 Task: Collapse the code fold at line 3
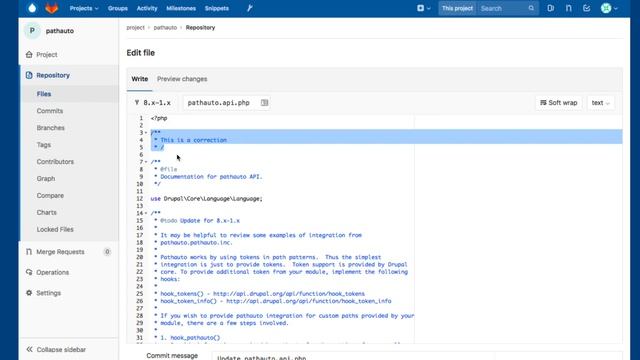146,133
